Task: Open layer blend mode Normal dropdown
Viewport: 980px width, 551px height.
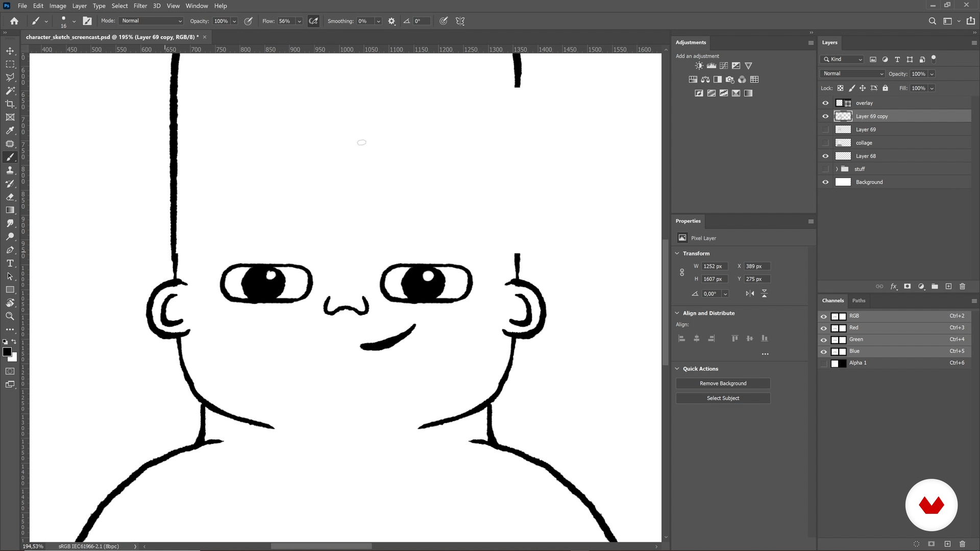Action: (852, 74)
